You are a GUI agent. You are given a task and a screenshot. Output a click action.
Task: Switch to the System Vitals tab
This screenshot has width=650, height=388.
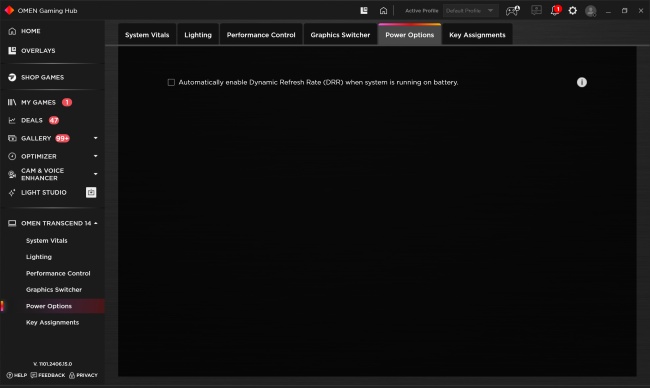(x=147, y=35)
